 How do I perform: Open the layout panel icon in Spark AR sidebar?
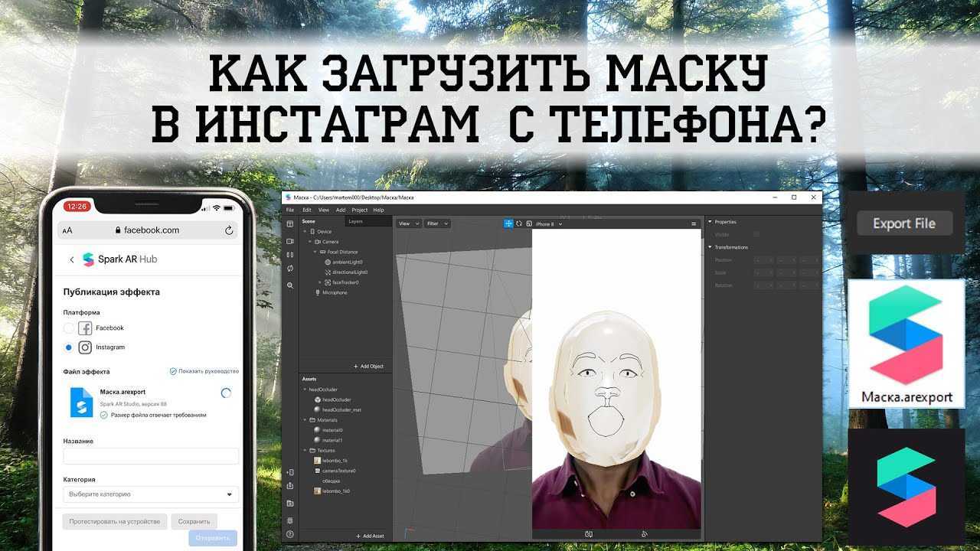(x=290, y=224)
